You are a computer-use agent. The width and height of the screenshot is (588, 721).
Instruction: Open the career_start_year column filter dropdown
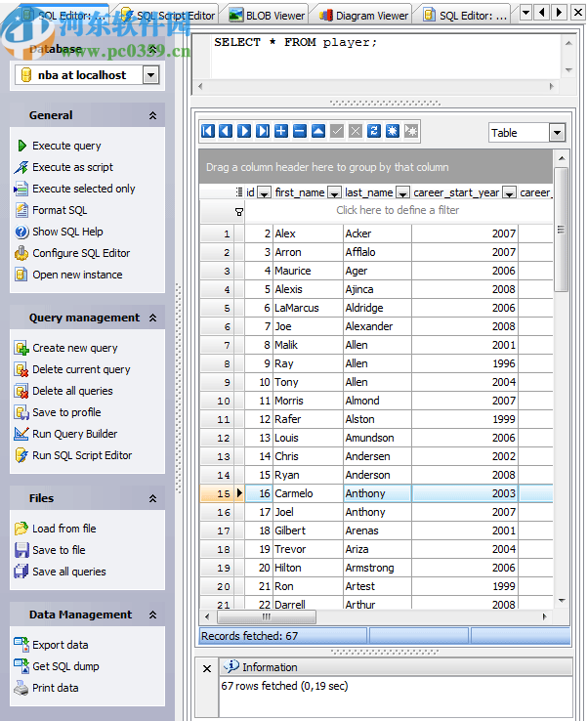click(509, 193)
